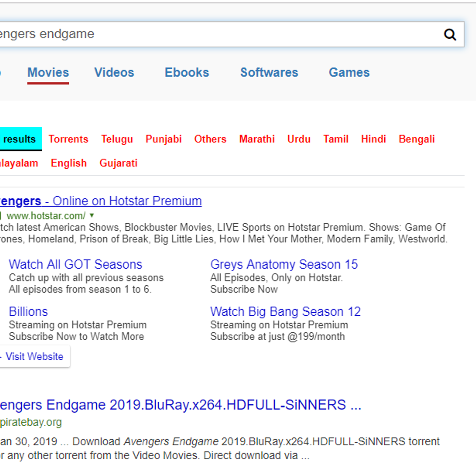476x476 pixels.
Task: Filter results by Urdu
Action: 299,139
